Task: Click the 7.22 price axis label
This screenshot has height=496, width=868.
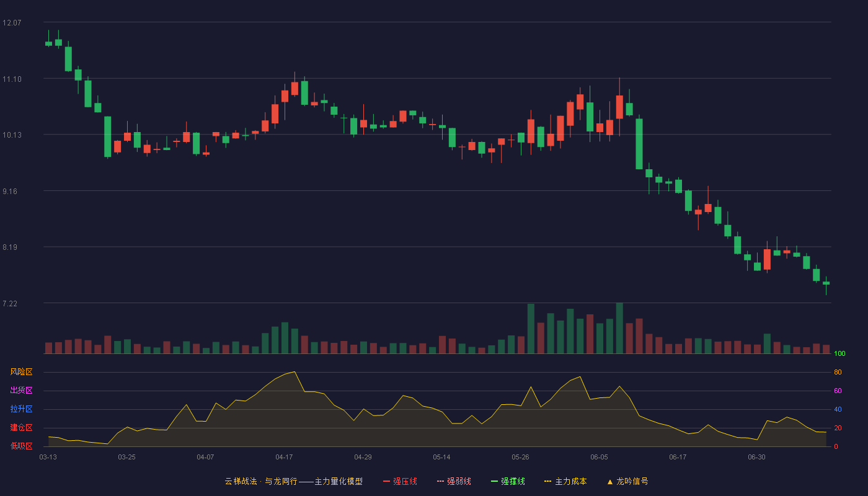Action: tap(11, 304)
